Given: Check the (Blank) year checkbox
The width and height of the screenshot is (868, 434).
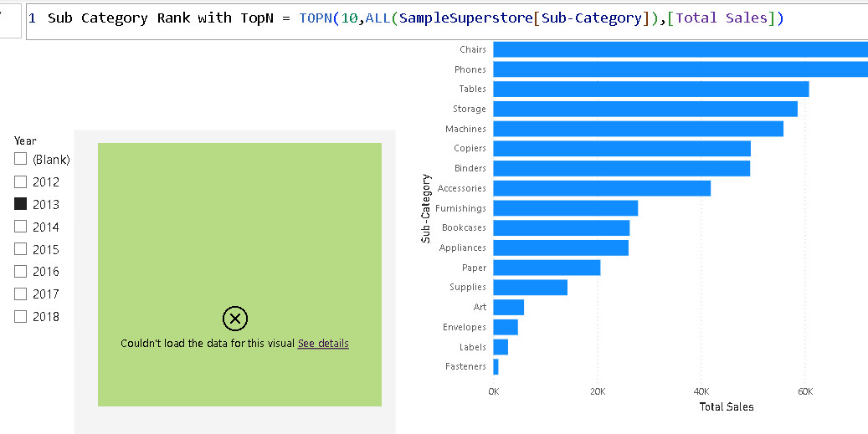Looking at the screenshot, I should (21, 159).
